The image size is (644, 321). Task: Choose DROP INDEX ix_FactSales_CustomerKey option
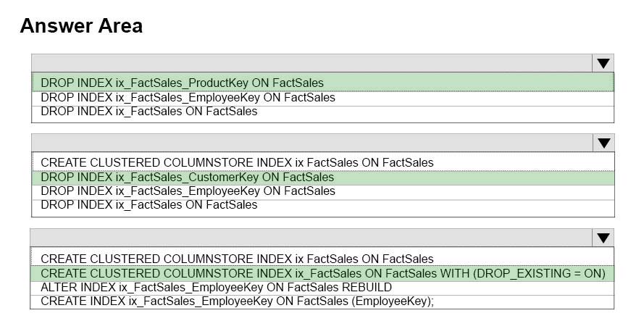[x=188, y=177]
